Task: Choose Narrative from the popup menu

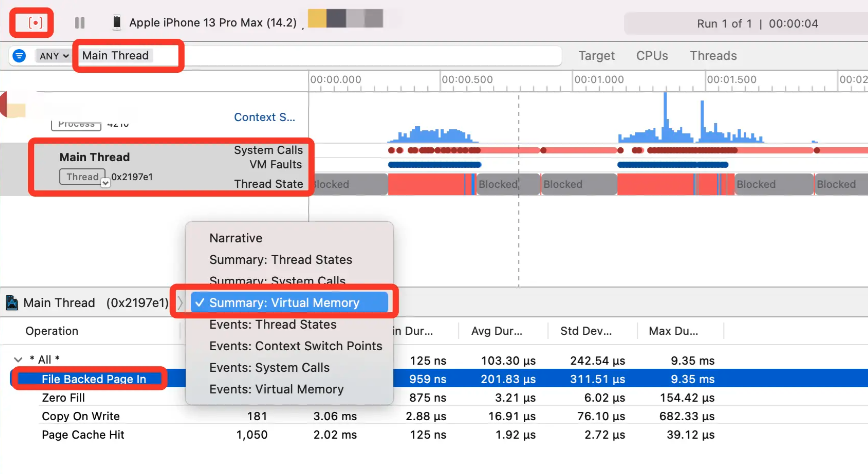Action: [x=236, y=238]
